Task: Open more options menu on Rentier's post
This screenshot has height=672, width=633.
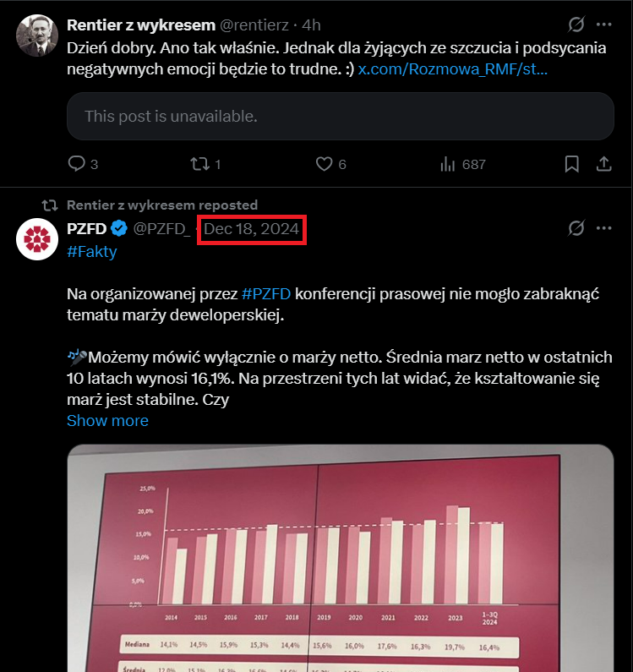Action: coord(603,25)
